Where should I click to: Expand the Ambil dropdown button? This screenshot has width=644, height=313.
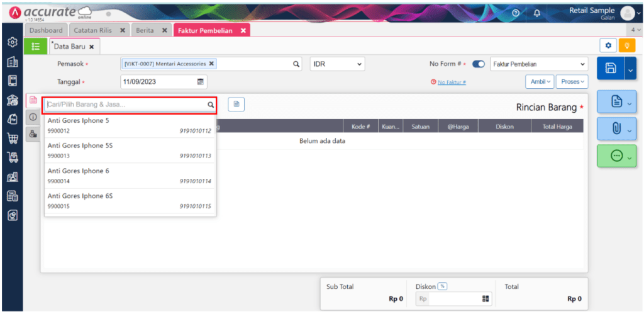click(x=540, y=81)
